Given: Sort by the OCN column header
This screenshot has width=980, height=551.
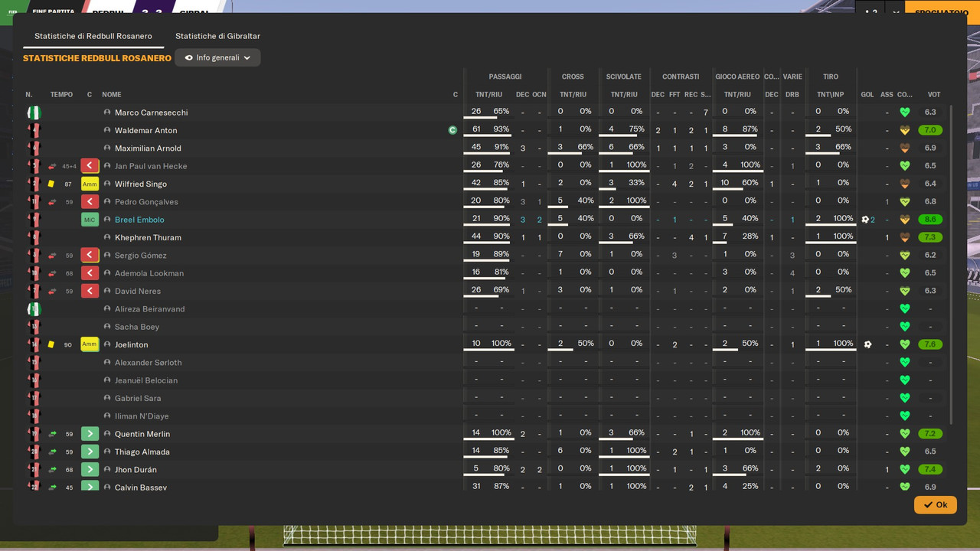Looking at the screenshot, I should tap(539, 95).
